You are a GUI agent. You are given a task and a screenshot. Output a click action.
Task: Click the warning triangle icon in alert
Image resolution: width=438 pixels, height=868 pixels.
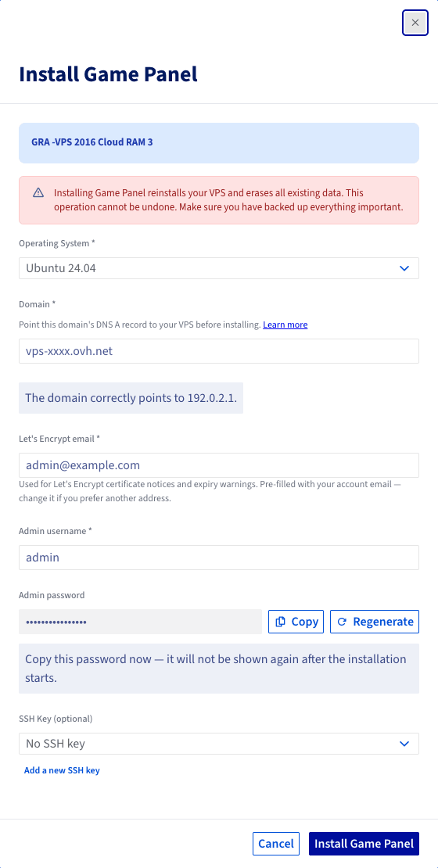click(x=38, y=192)
